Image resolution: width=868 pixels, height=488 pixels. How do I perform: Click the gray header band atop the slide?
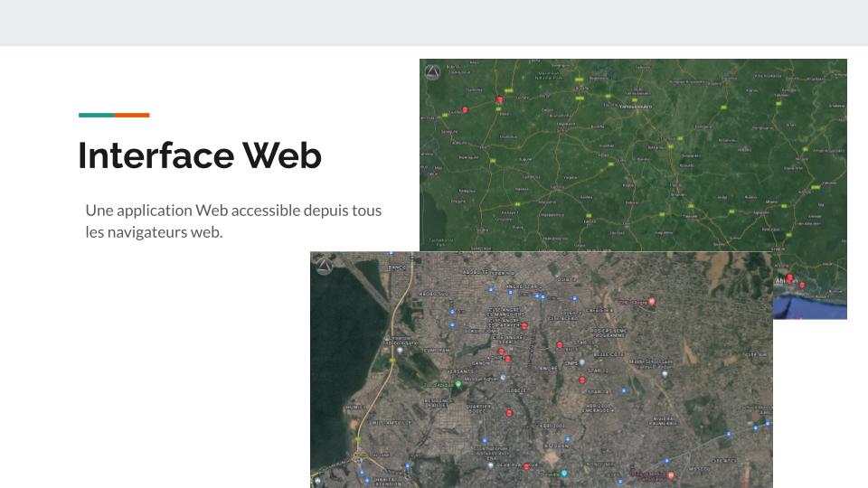point(434,23)
